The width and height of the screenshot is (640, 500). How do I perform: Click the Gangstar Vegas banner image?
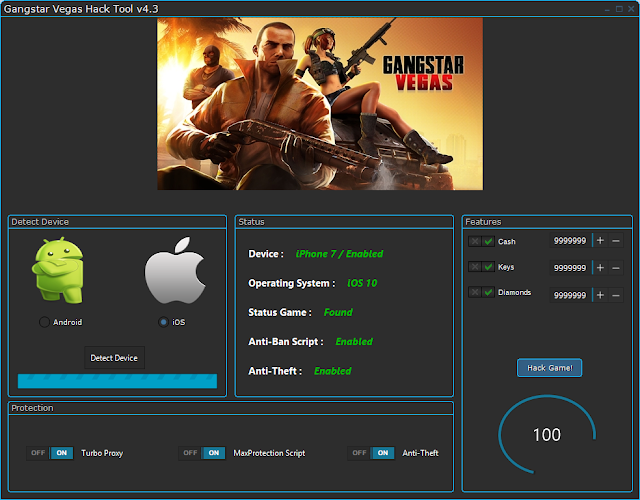click(x=320, y=104)
